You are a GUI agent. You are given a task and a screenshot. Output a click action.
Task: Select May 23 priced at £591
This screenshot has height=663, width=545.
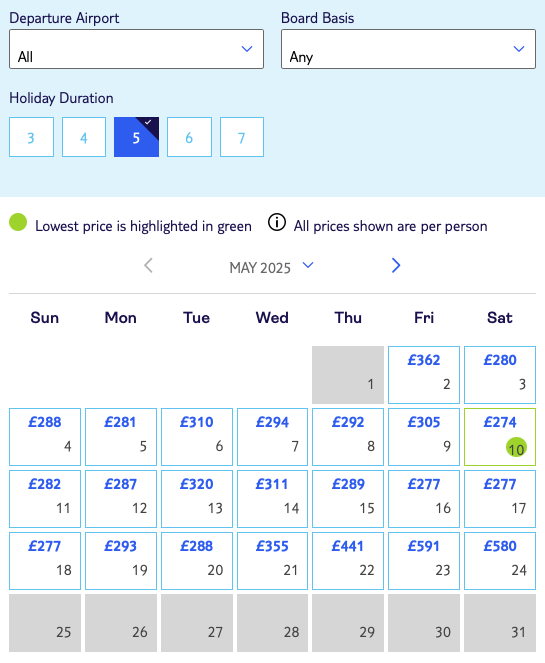tap(424, 561)
